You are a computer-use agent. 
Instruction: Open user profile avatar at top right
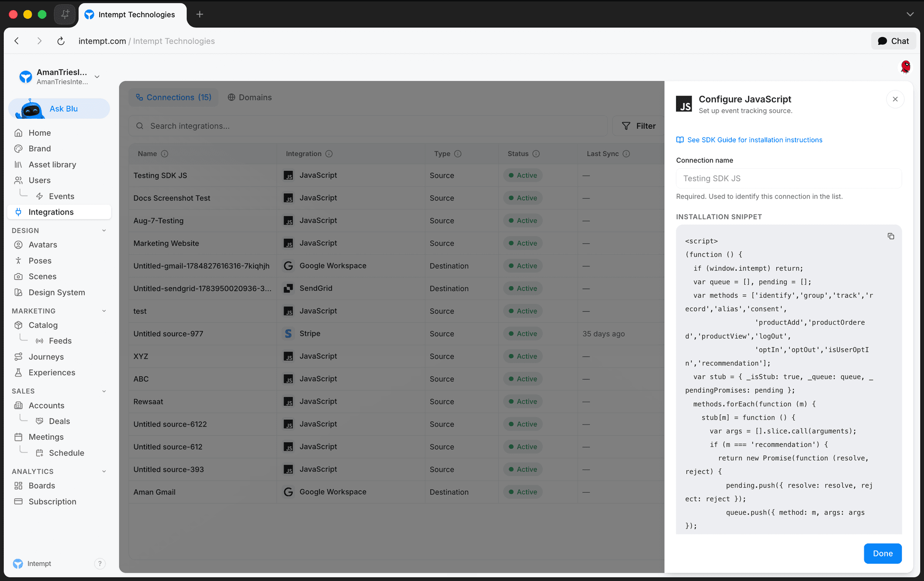click(905, 67)
